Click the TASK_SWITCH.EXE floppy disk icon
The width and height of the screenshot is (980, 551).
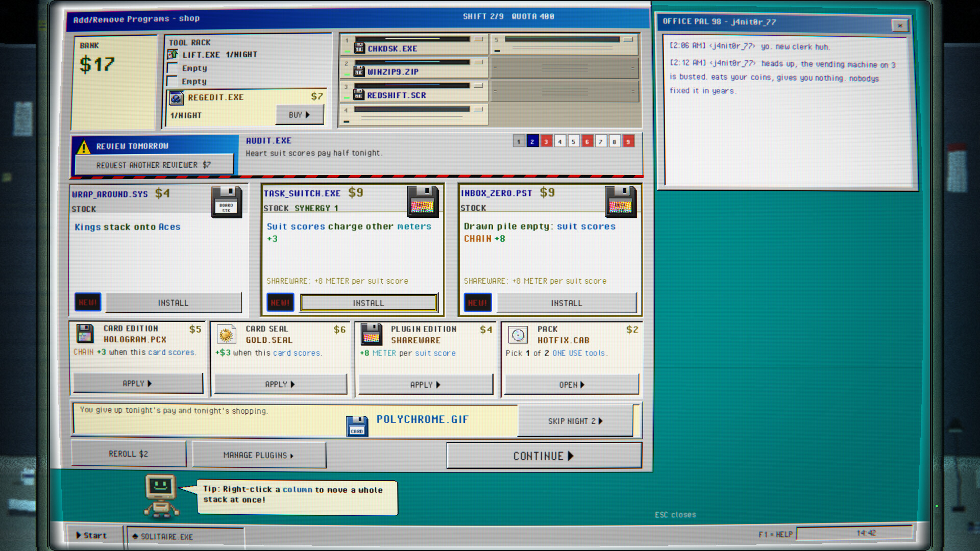tap(423, 202)
